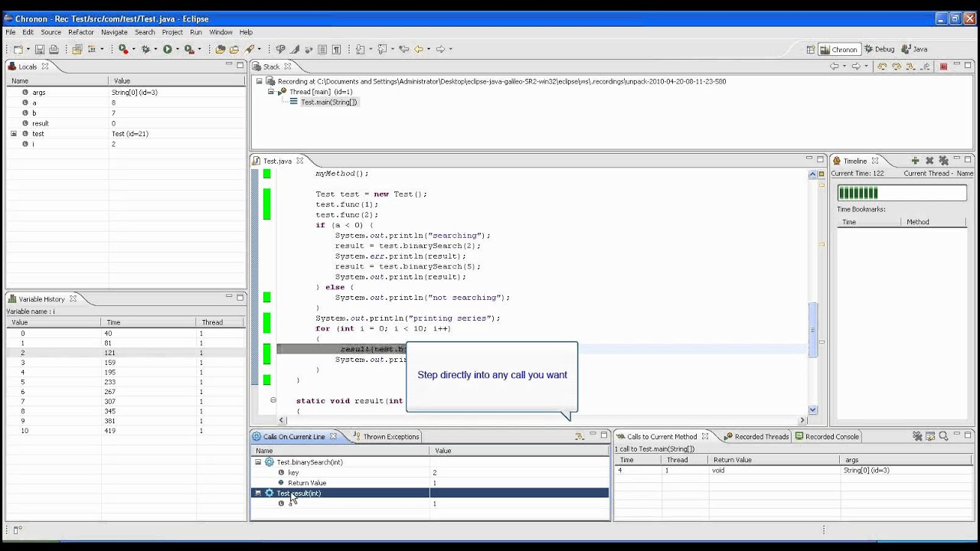Click the Return Value row under binarySearch
Screen dimensions: 980x551
[x=430, y=483]
